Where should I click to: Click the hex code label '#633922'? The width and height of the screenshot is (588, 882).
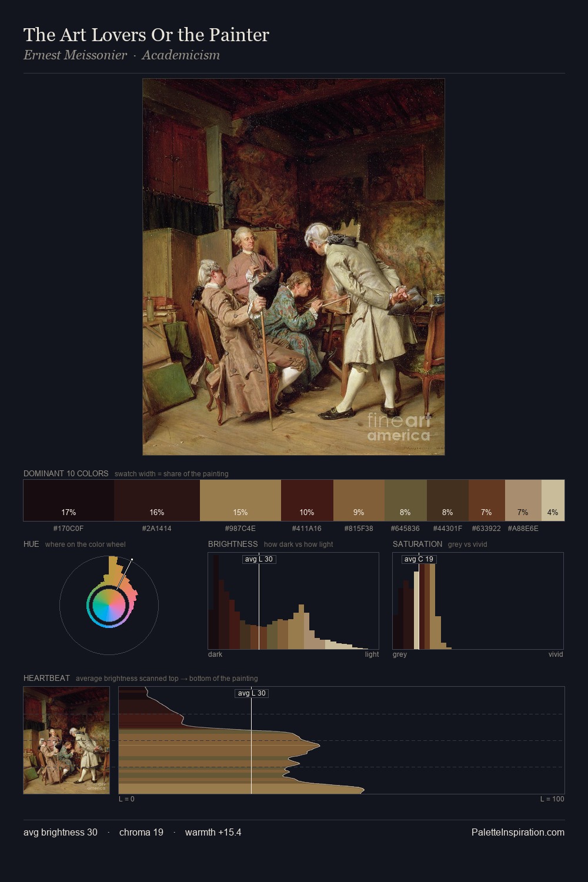point(486,529)
